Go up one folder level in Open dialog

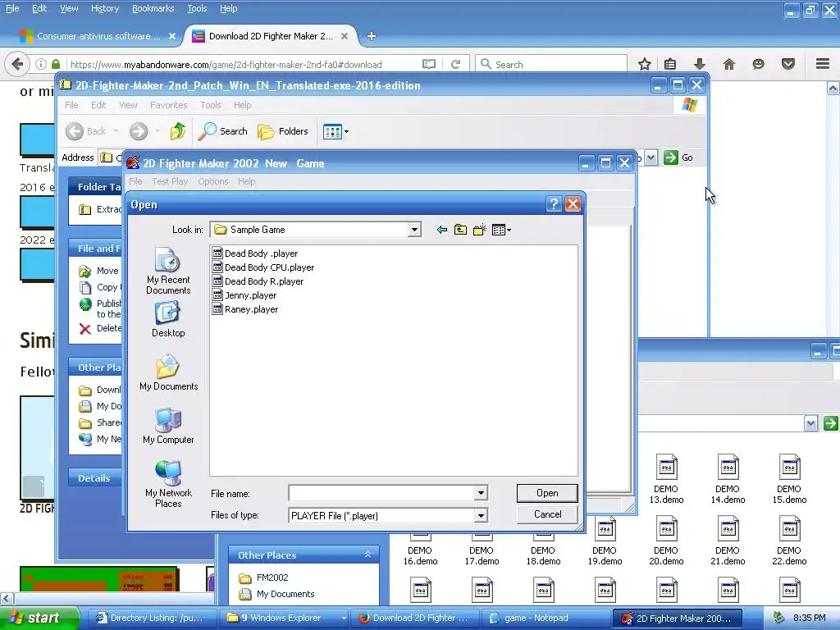pyautogui.click(x=461, y=230)
